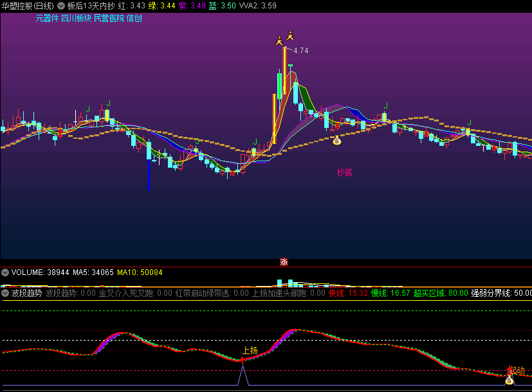
Task: Click the red 涨 marker icon
Action: tap(283, 262)
